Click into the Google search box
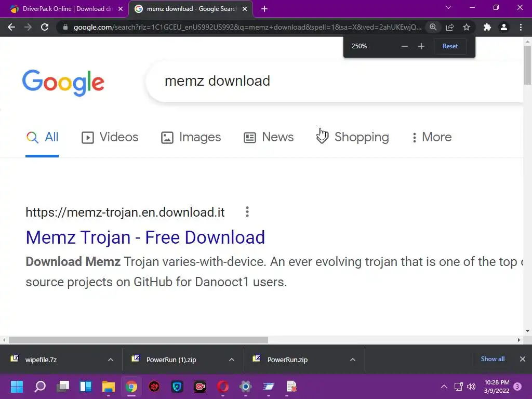Screen dimensions: 532x399 click(334, 81)
